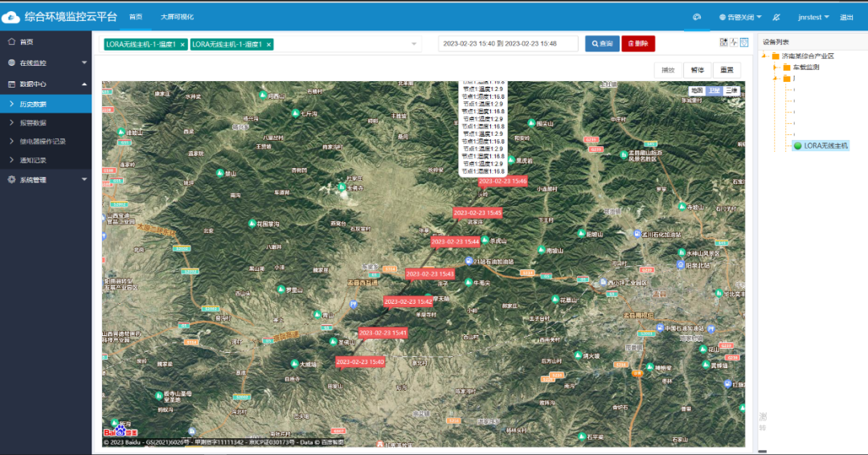The height and width of the screenshot is (455, 868).
Task: Switch to the grid list view icon
Action: pyautogui.click(x=723, y=42)
